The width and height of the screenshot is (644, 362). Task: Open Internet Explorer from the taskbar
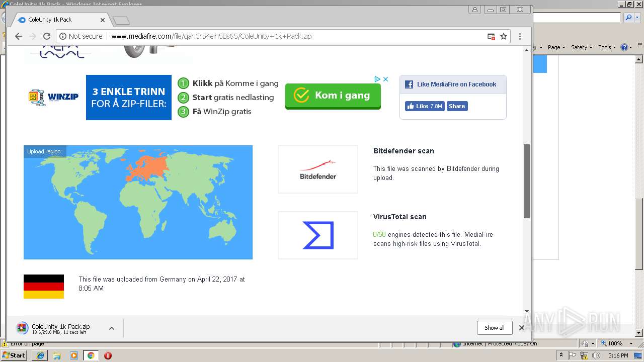click(x=40, y=355)
